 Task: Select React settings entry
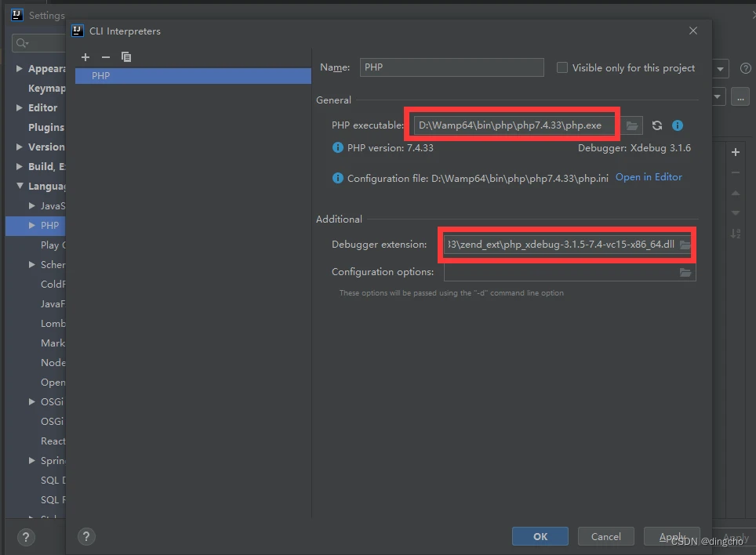(53, 441)
